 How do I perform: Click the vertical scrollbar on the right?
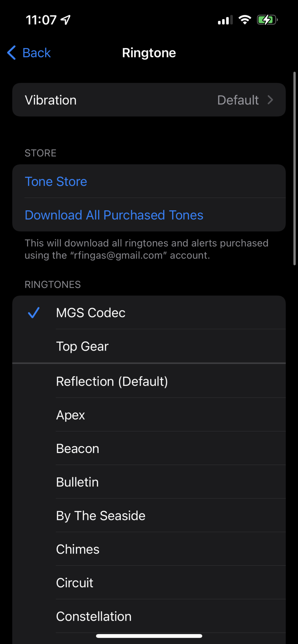[x=294, y=168]
